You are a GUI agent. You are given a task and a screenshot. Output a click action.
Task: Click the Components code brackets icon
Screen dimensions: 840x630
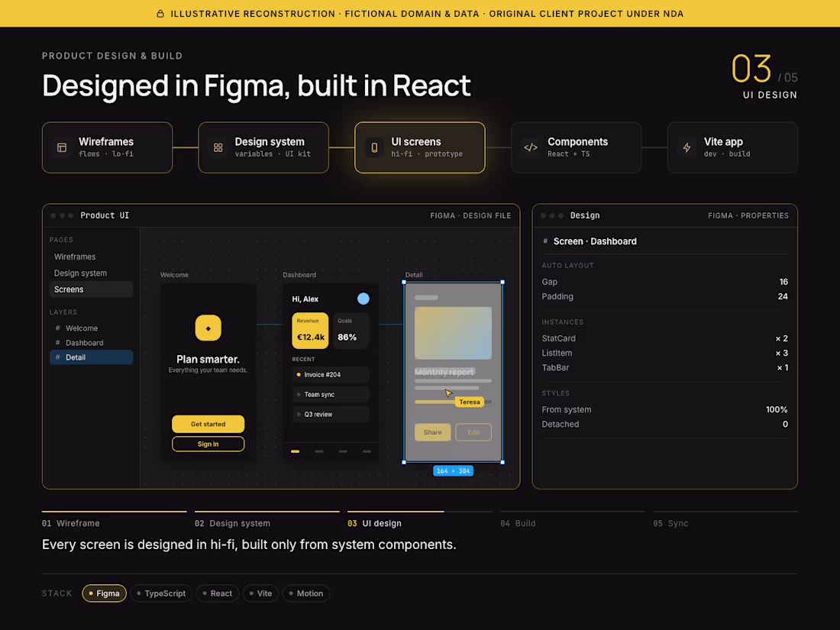click(x=531, y=147)
